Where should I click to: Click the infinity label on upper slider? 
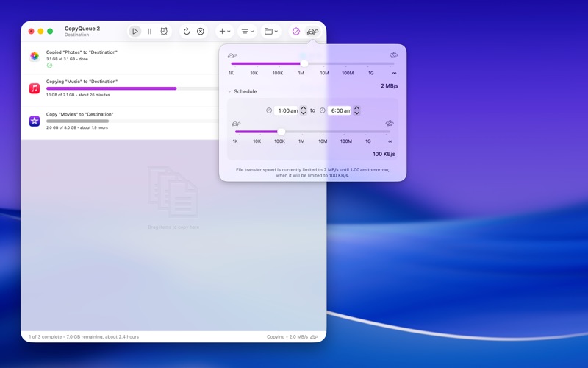click(x=394, y=73)
